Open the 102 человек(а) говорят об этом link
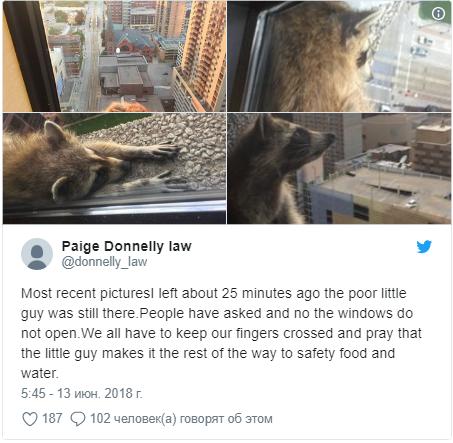Screen dimensions: 453x443 [x=181, y=419]
